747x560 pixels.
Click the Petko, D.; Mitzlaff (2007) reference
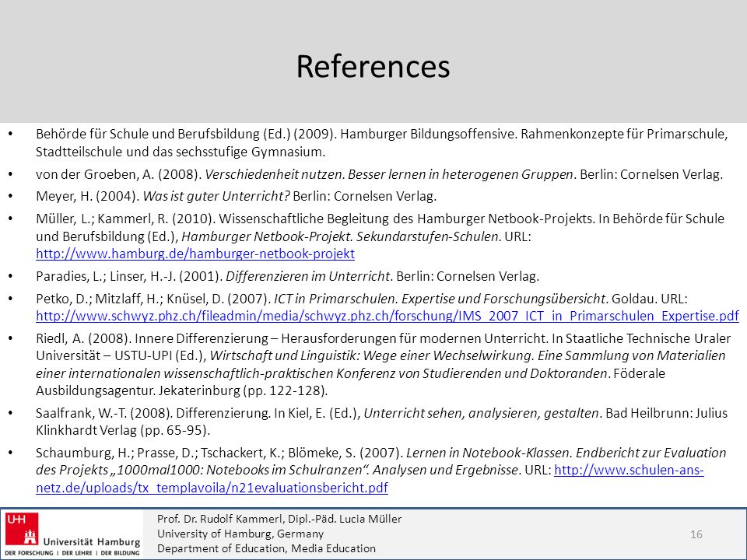pyautogui.click(x=388, y=307)
